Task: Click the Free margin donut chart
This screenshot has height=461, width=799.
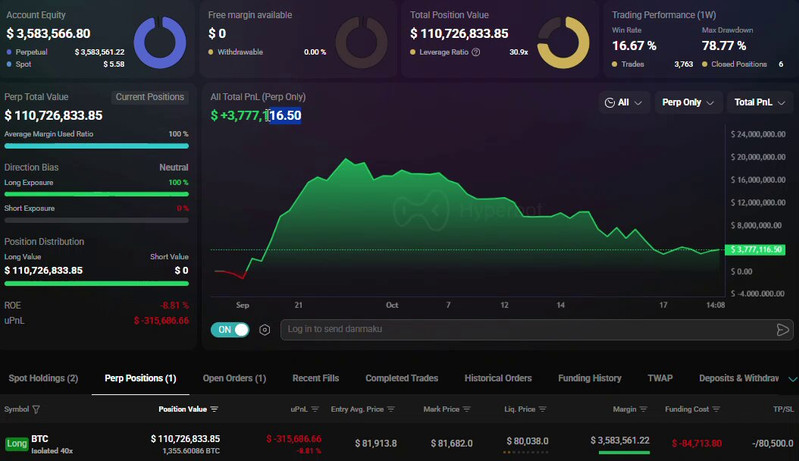Action: tap(361, 42)
